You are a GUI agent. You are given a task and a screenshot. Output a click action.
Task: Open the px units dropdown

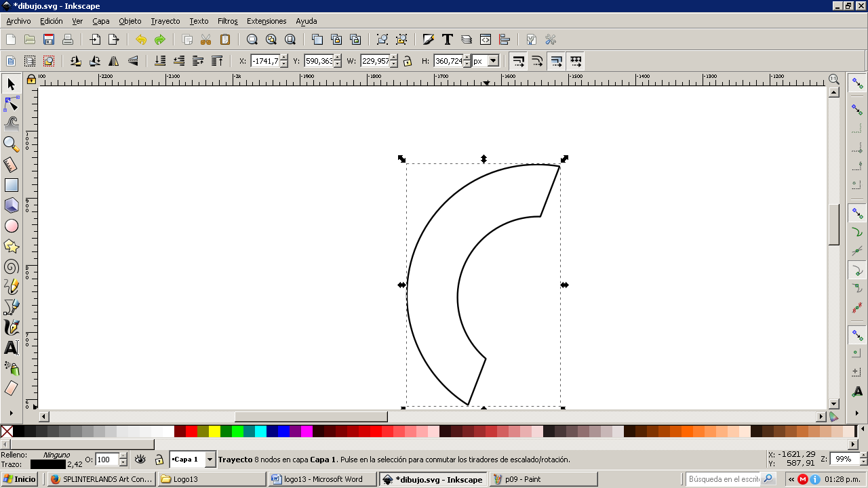pos(493,61)
